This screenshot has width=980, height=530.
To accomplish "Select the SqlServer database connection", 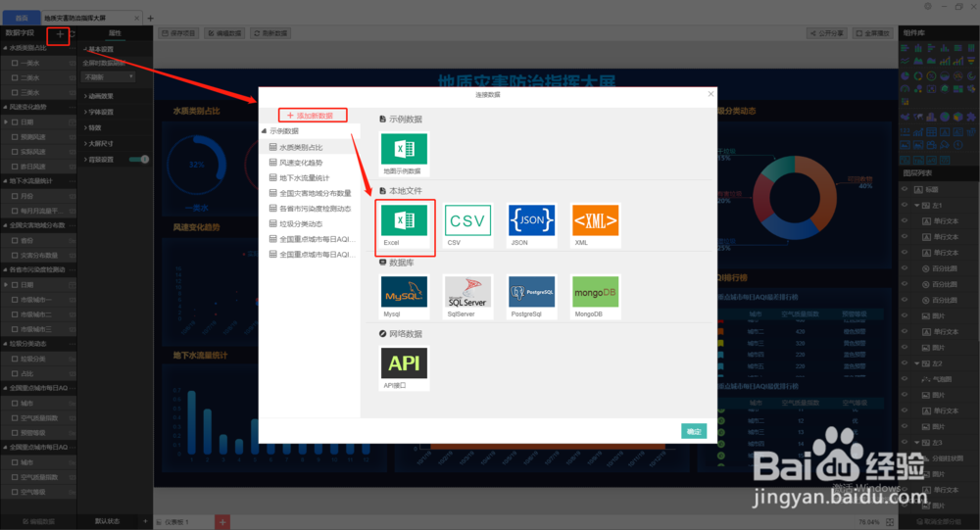I will (467, 298).
